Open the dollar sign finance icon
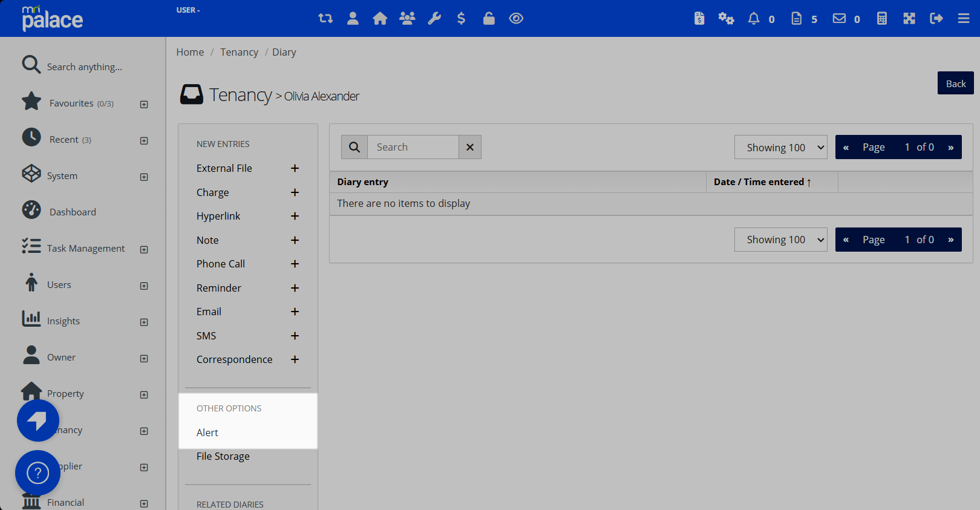Image resolution: width=980 pixels, height=510 pixels. pyautogui.click(x=461, y=19)
